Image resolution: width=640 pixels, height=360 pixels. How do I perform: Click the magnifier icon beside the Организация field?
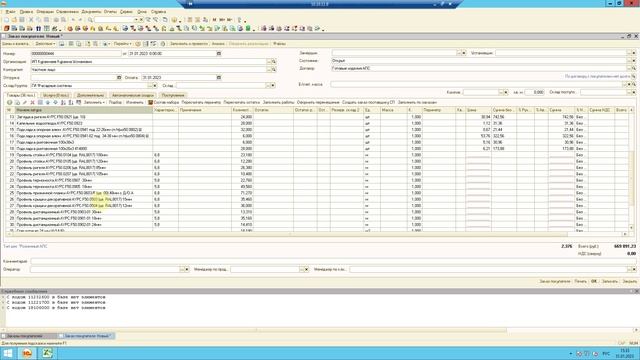[274, 62]
